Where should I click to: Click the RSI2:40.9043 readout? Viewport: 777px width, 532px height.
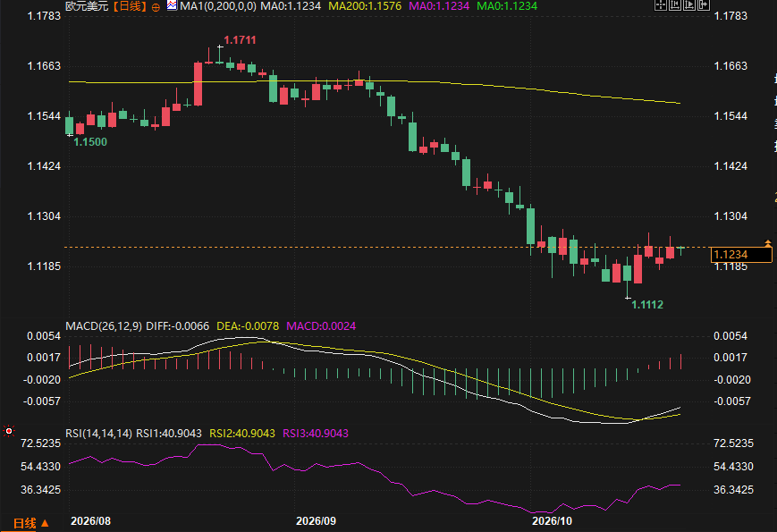point(242,434)
